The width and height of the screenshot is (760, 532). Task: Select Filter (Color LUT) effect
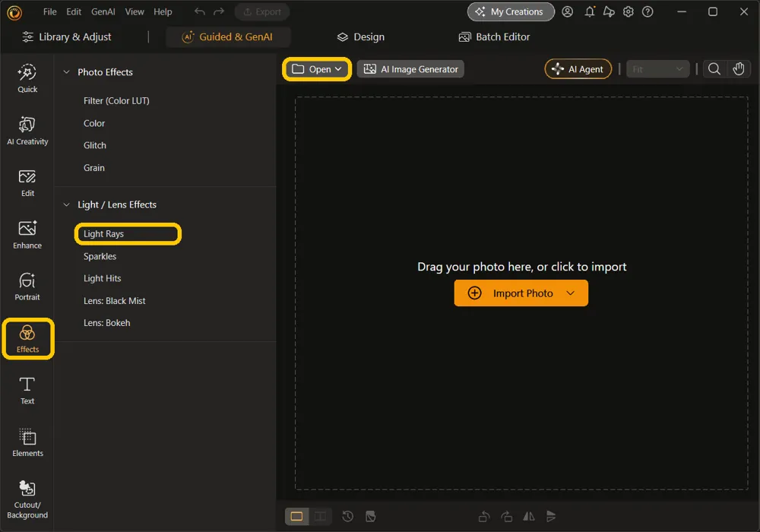[116, 101]
